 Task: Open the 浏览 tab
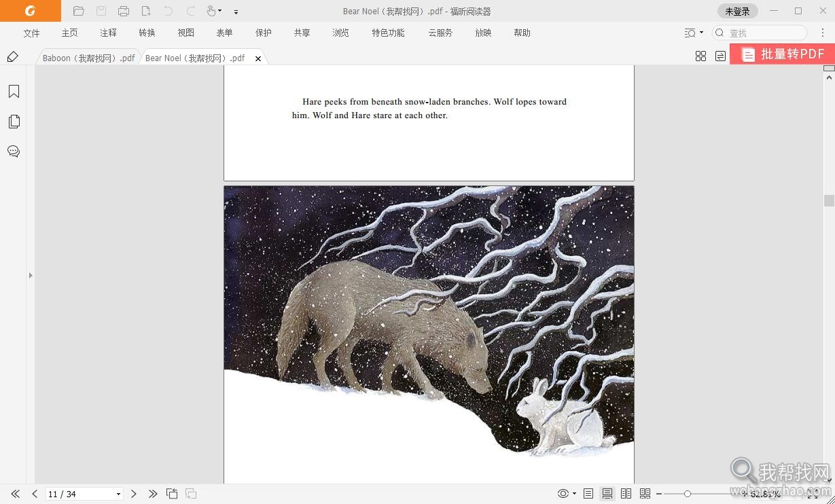(340, 33)
